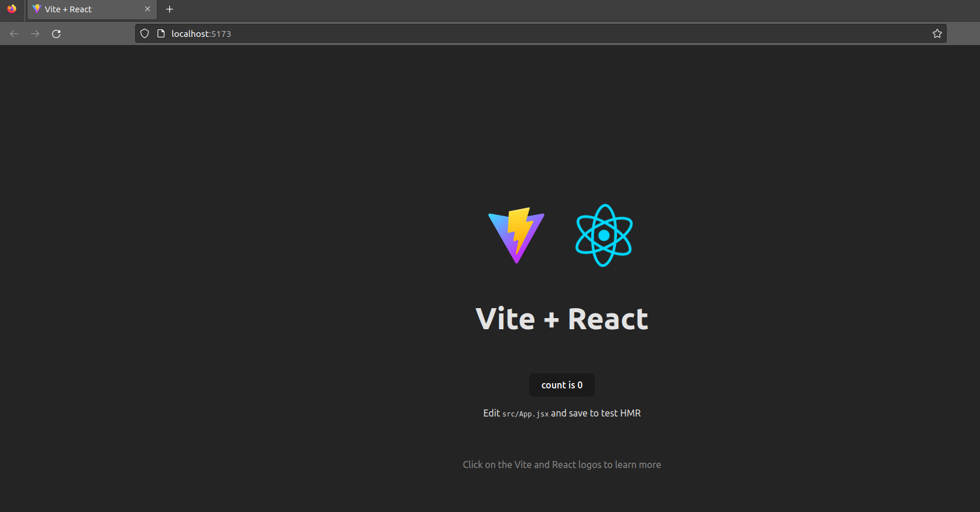Go forward using the forward arrow

pos(35,34)
